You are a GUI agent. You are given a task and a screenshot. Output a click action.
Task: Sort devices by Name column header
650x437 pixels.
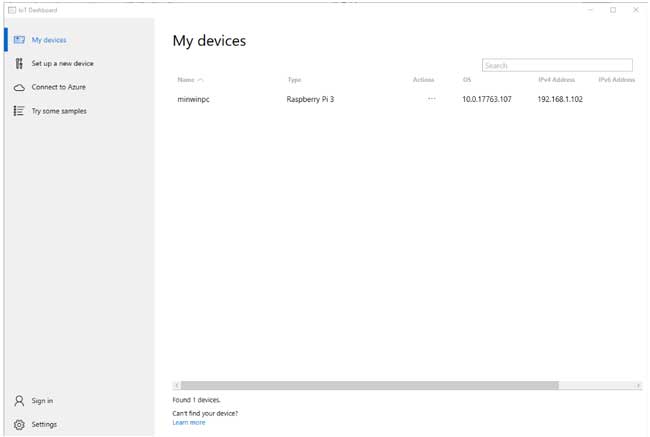[x=186, y=80]
